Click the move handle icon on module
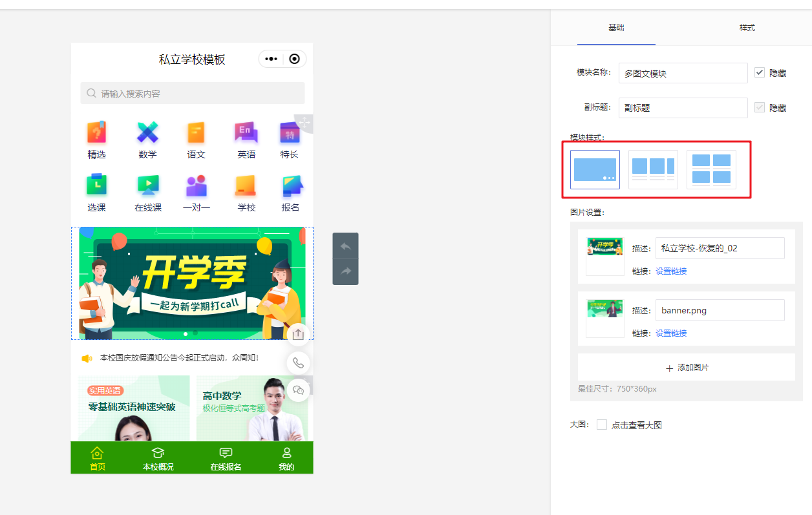 click(304, 122)
